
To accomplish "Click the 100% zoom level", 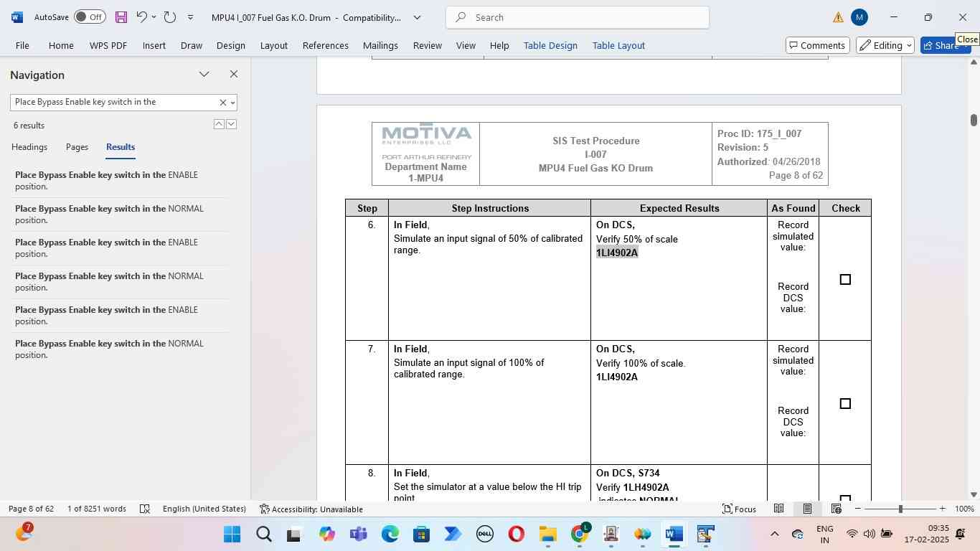I will pos(965,509).
